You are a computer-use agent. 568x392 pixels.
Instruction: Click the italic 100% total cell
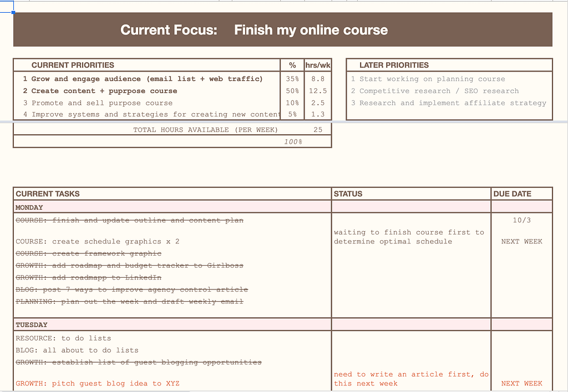point(293,142)
